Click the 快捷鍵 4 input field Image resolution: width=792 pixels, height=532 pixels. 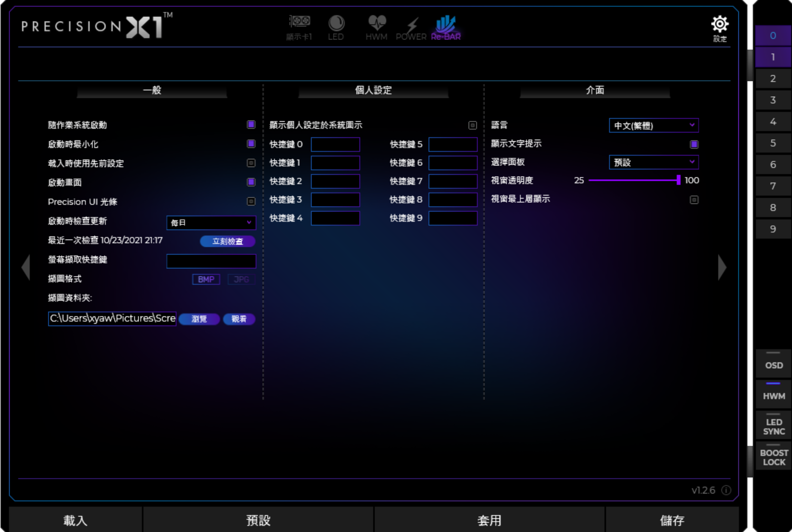point(336,218)
